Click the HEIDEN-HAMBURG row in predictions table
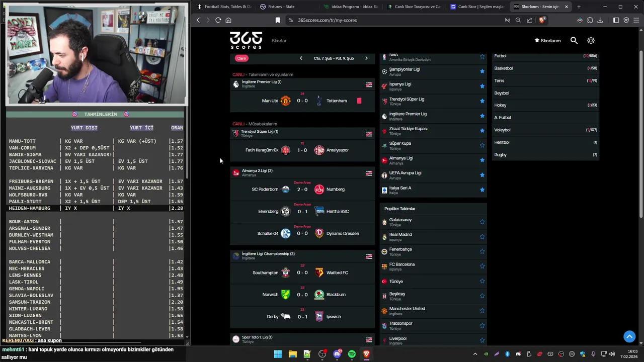This screenshot has height=362, width=644. point(96,208)
